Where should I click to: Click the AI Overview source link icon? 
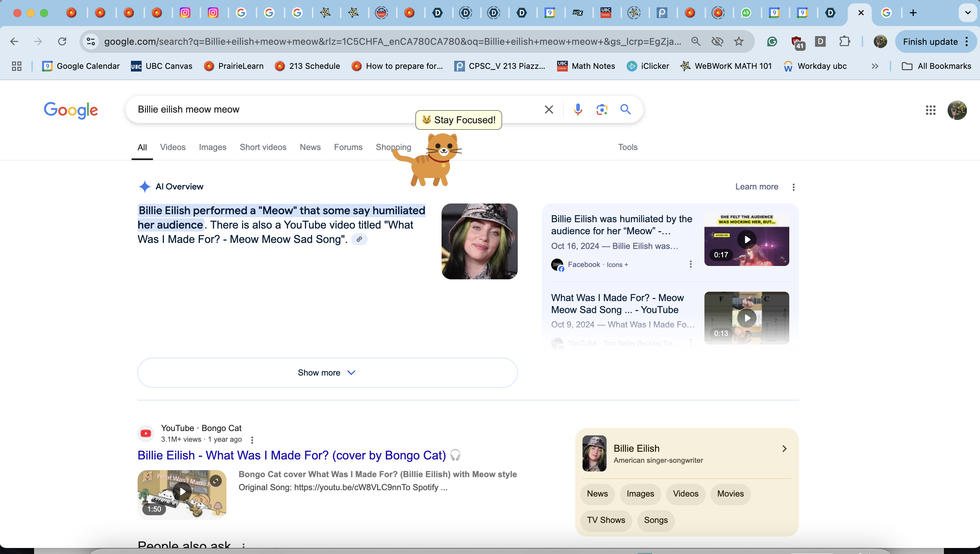pos(359,239)
